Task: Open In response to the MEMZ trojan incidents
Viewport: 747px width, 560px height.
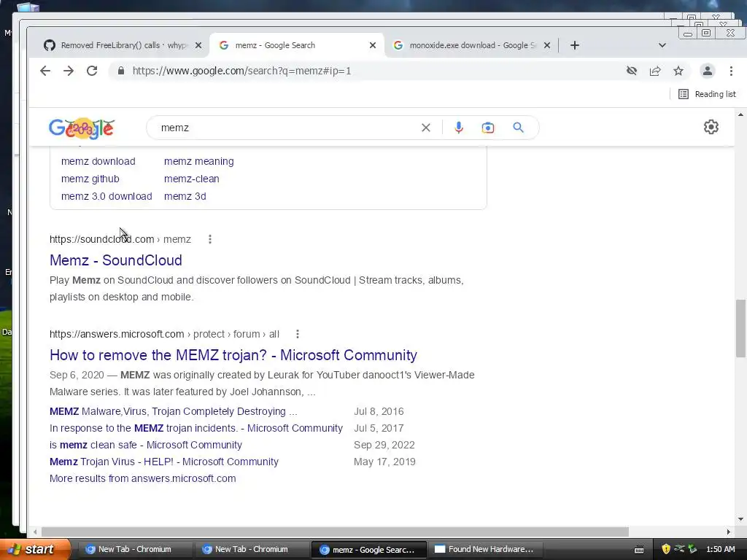Action: pyautogui.click(x=196, y=428)
